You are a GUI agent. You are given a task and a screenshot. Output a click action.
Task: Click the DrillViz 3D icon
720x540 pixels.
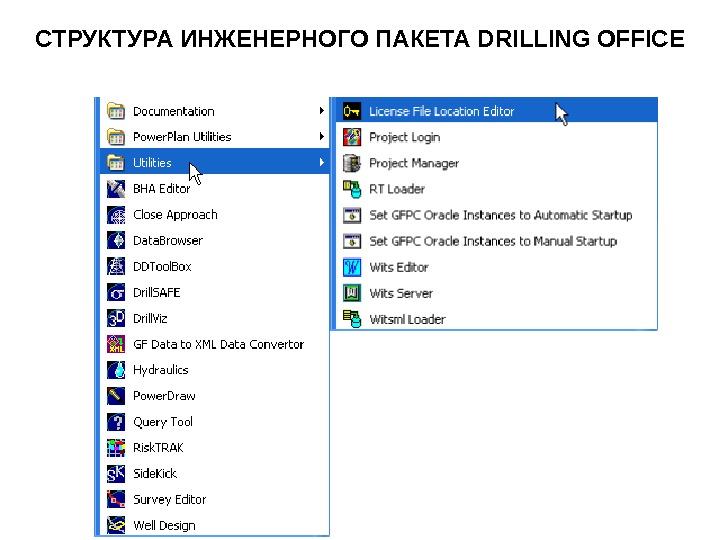(116, 318)
